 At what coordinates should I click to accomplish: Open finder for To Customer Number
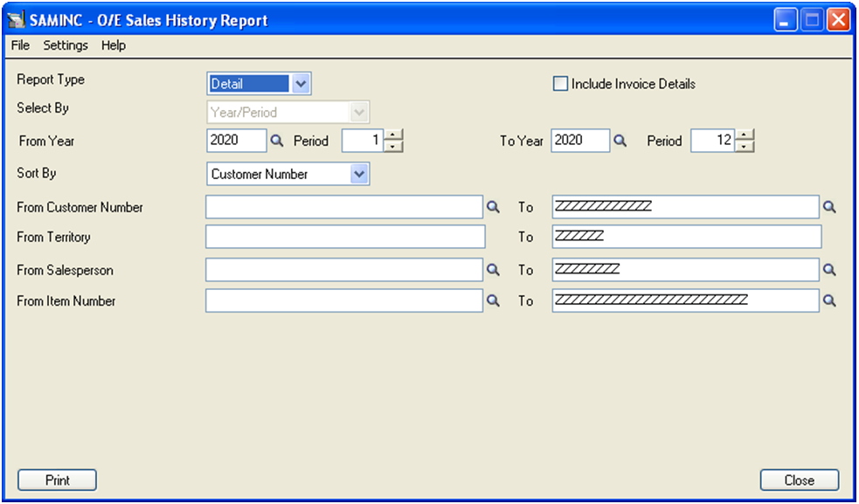[830, 207]
